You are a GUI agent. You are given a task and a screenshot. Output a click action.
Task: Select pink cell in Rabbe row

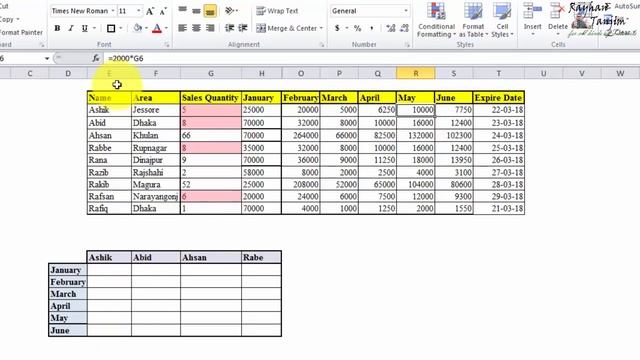point(211,148)
